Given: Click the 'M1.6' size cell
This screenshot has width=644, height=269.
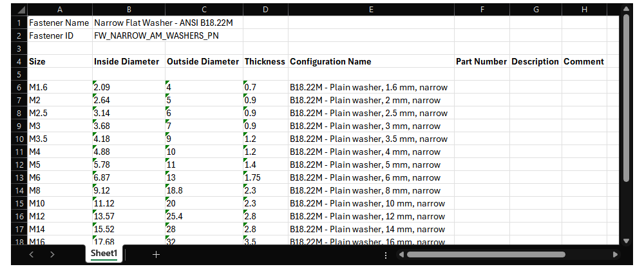Looking at the screenshot, I should 60,87.
